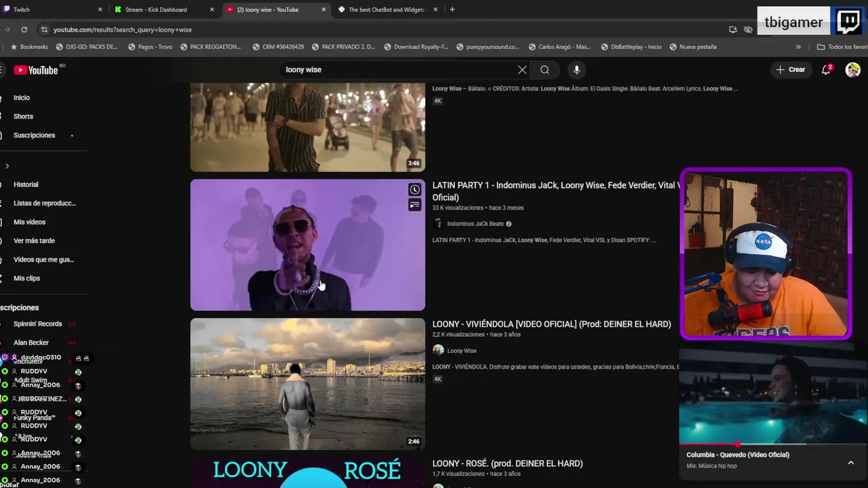The height and width of the screenshot is (488, 868).
Task: Seek on the miniplayer red progress bar
Action: click(772, 445)
